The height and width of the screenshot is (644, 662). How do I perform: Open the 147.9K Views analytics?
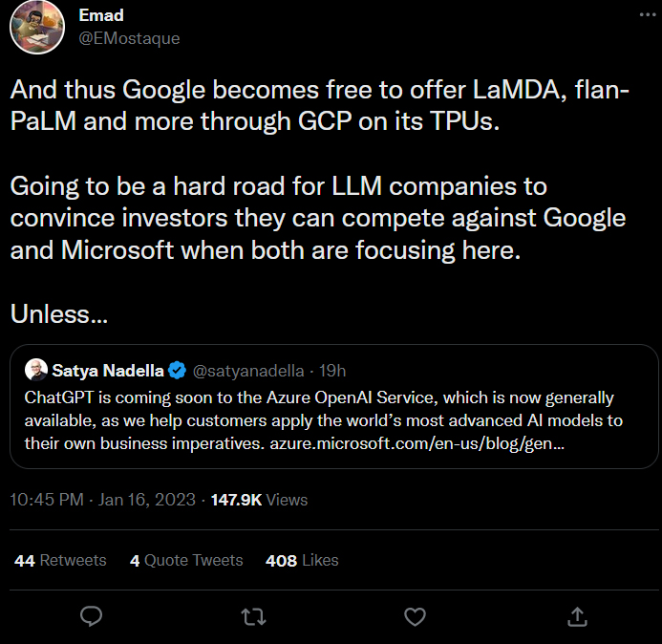click(x=260, y=499)
